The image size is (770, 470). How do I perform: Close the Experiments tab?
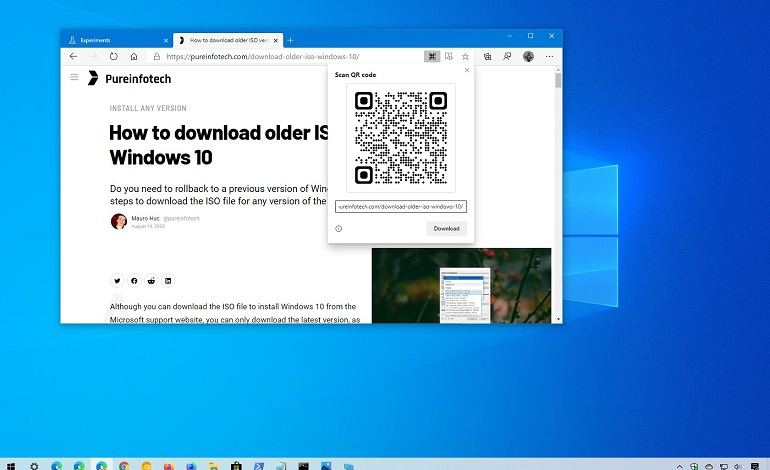pos(166,40)
